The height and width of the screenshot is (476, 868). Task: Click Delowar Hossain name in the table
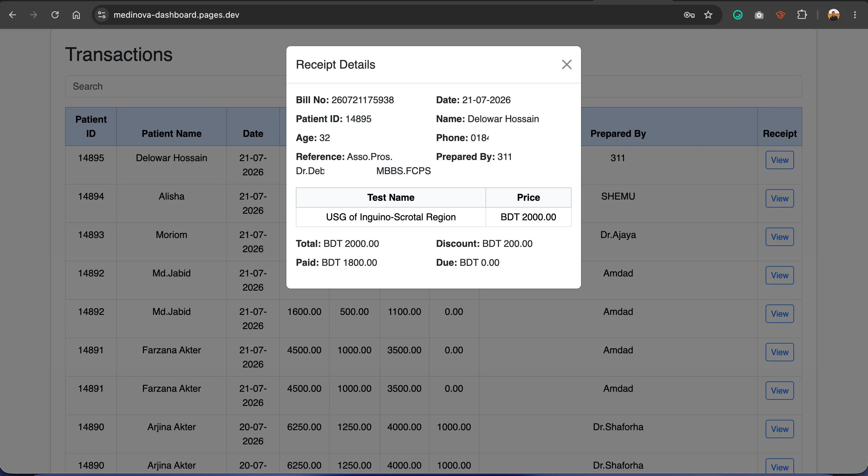pyautogui.click(x=172, y=158)
